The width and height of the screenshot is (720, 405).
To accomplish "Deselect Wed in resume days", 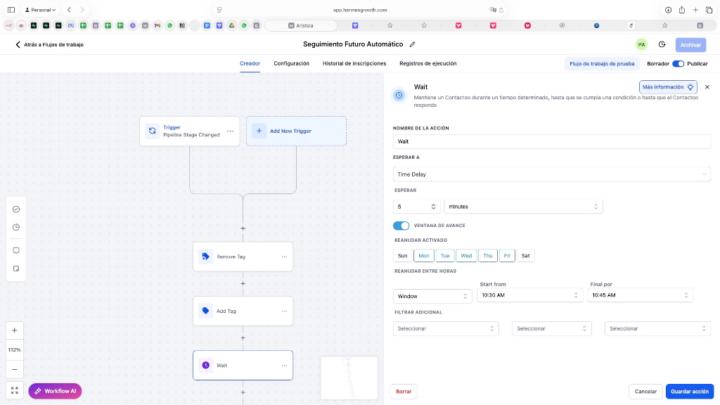I will pyautogui.click(x=466, y=255).
